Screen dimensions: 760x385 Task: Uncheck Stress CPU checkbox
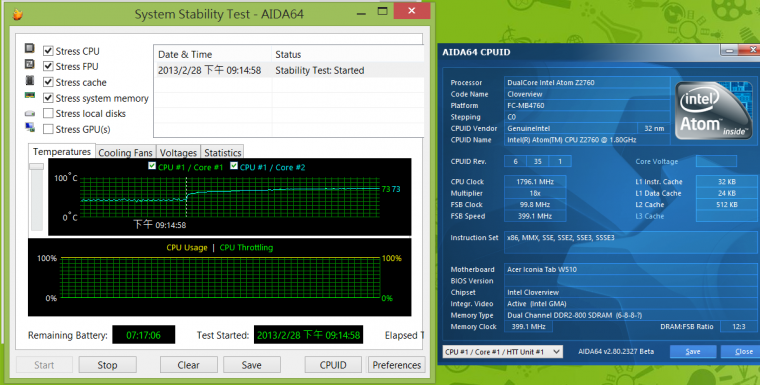coord(48,50)
